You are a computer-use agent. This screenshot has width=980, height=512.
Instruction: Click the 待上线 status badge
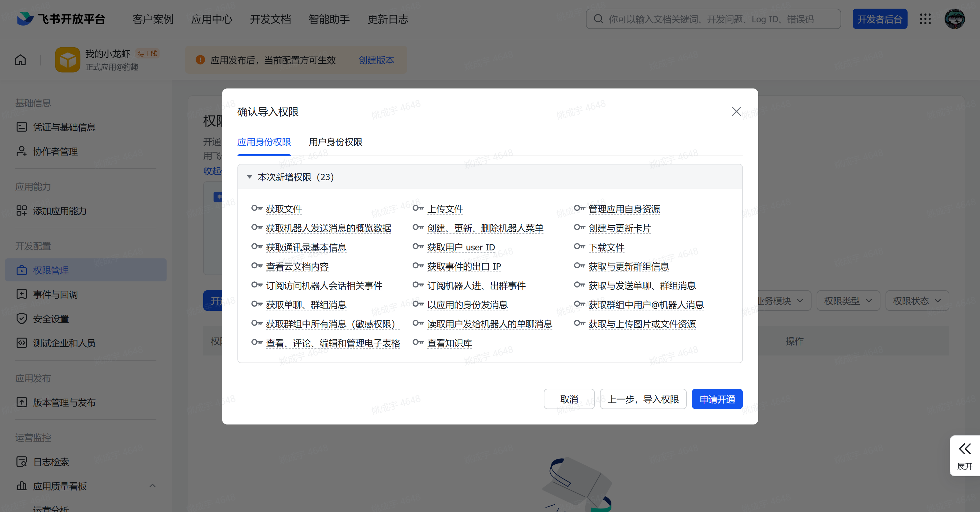click(147, 53)
